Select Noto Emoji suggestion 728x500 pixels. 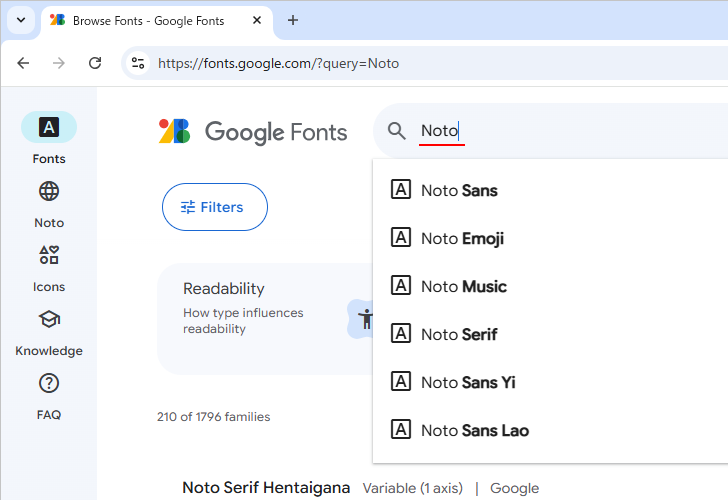coord(462,238)
